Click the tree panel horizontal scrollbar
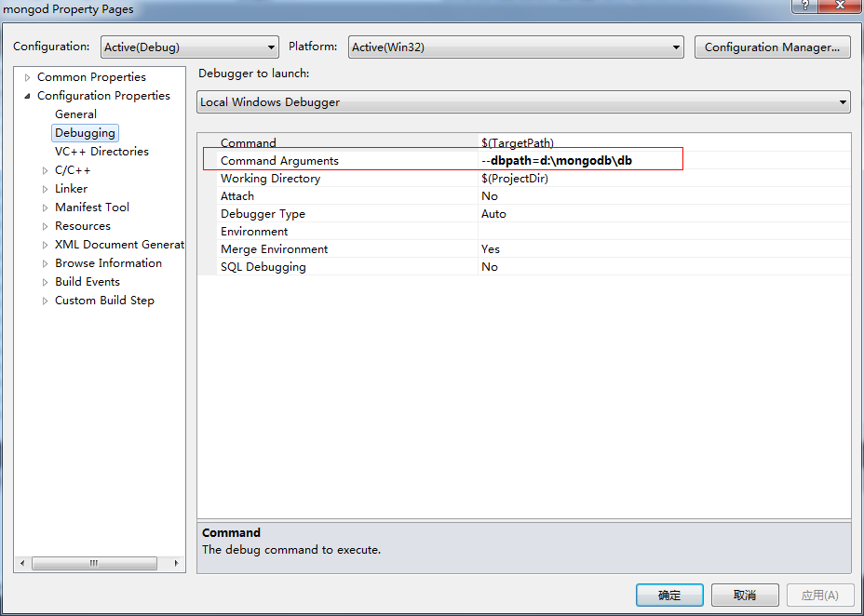864x616 pixels. pyautogui.click(x=94, y=562)
